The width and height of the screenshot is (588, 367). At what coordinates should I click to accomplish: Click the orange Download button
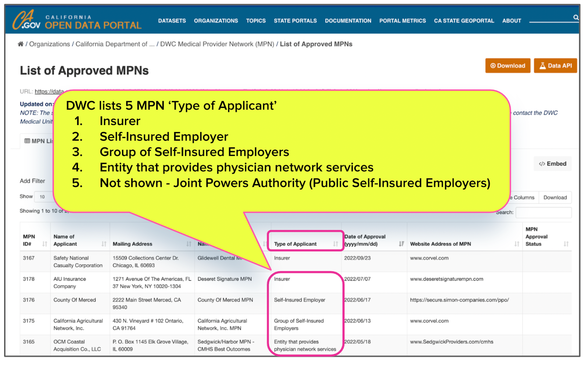508,66
